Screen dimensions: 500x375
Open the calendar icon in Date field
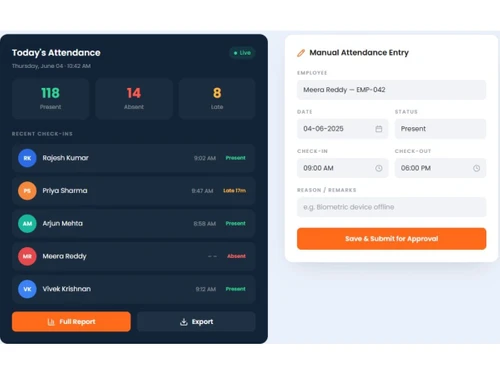click(379, 129)
